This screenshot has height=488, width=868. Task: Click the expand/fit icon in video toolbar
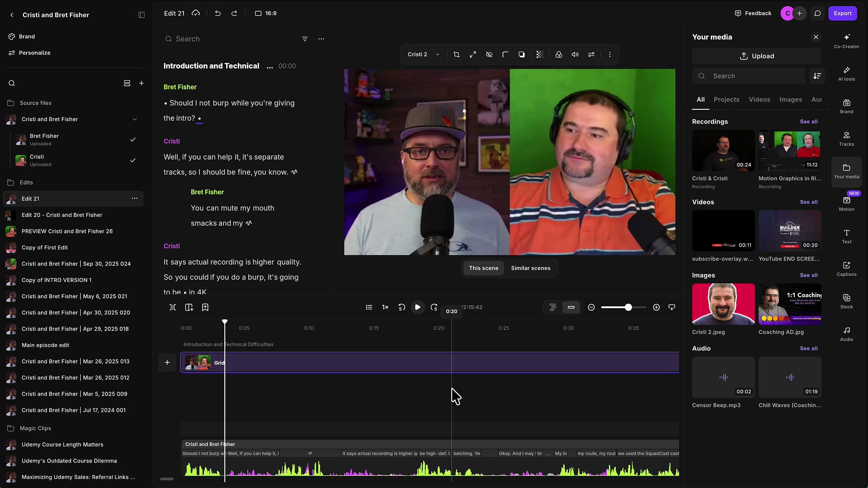(x=473, y=55)
